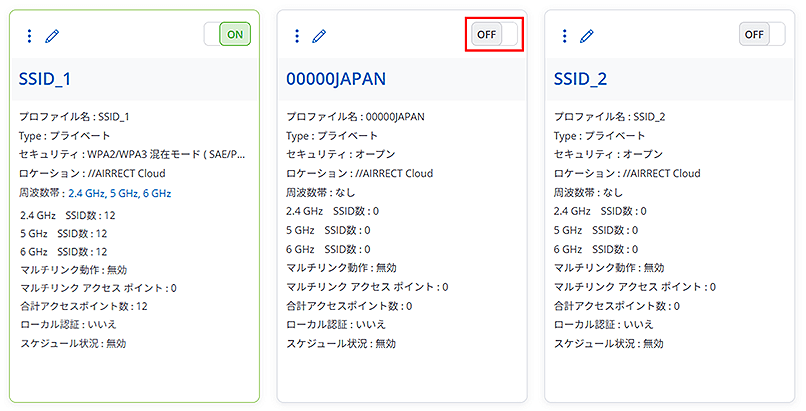Viewport: 806px width, 411px height.
Task: Click the pencil edit icon for SSID_2
Action: tap(587, 36)
